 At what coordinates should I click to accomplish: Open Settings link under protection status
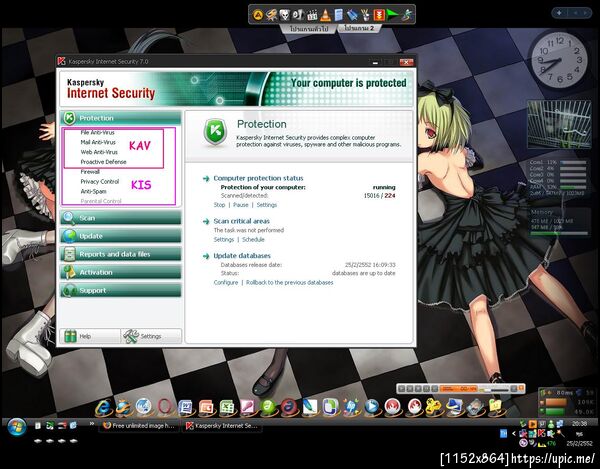267,205
